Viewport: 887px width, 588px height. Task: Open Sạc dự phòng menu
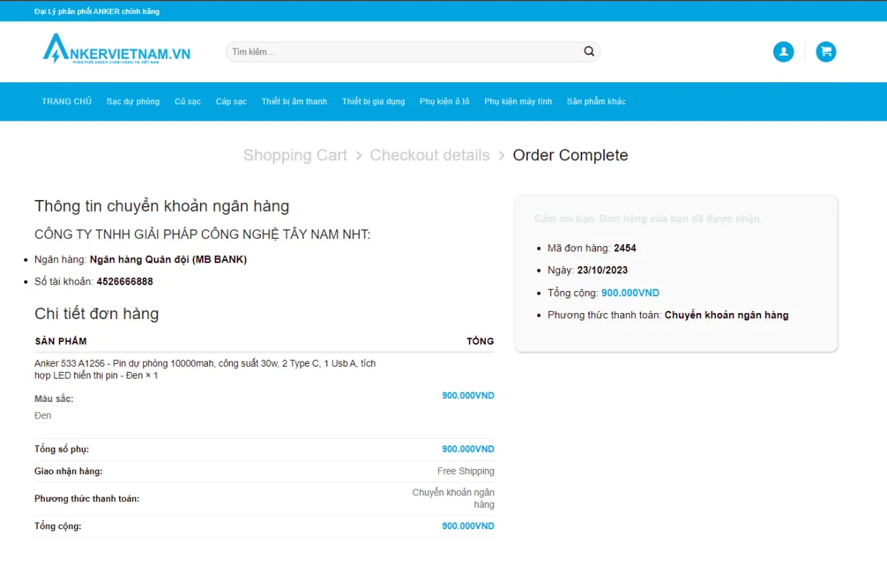[x=133, y=101]
